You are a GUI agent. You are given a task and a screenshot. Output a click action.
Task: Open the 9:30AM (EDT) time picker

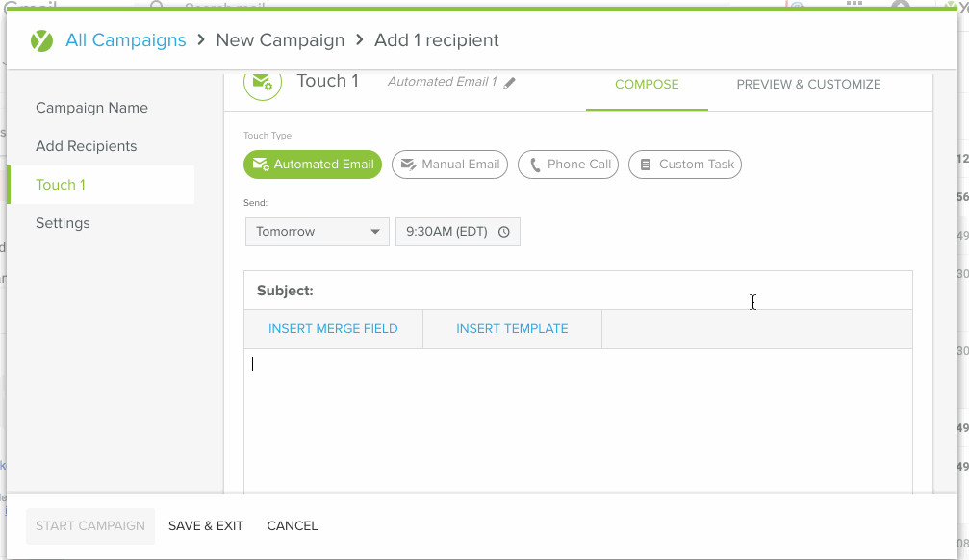447,232
